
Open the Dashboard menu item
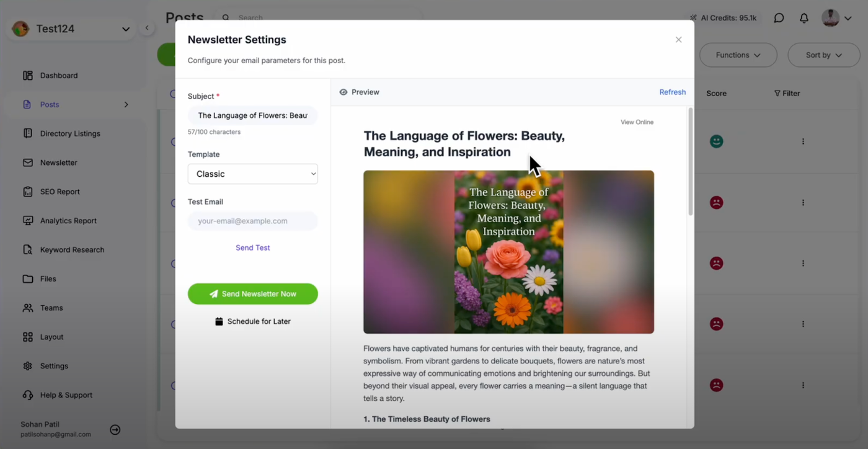pyautogui.click(x=59, y=76)
